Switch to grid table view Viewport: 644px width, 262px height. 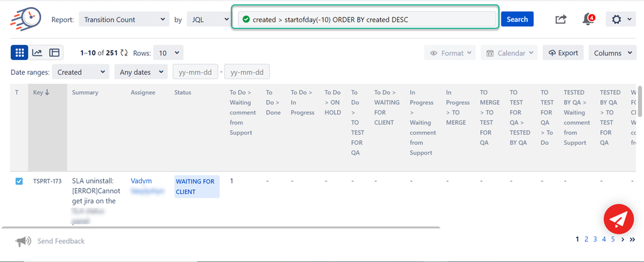click(19, 53)
